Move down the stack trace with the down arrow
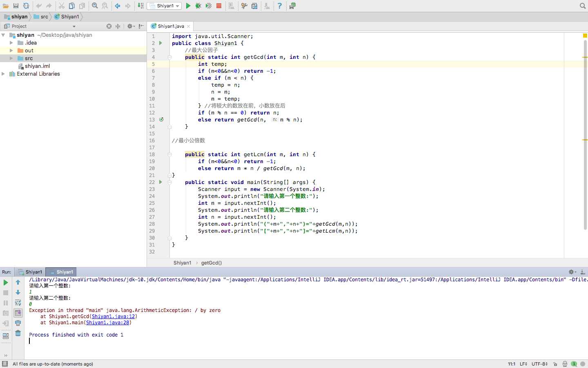Viewport: 588px width, 368px height. (18, 293)
